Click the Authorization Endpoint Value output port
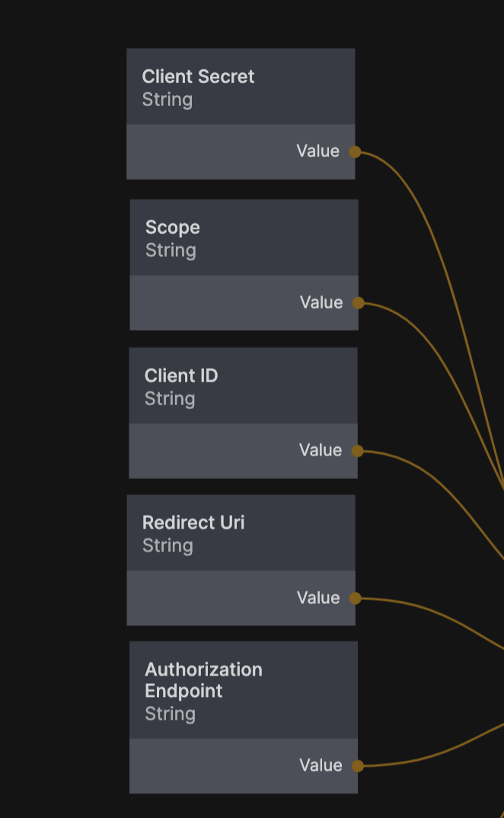This screenshot has width=504, height=818. [358, 765]
